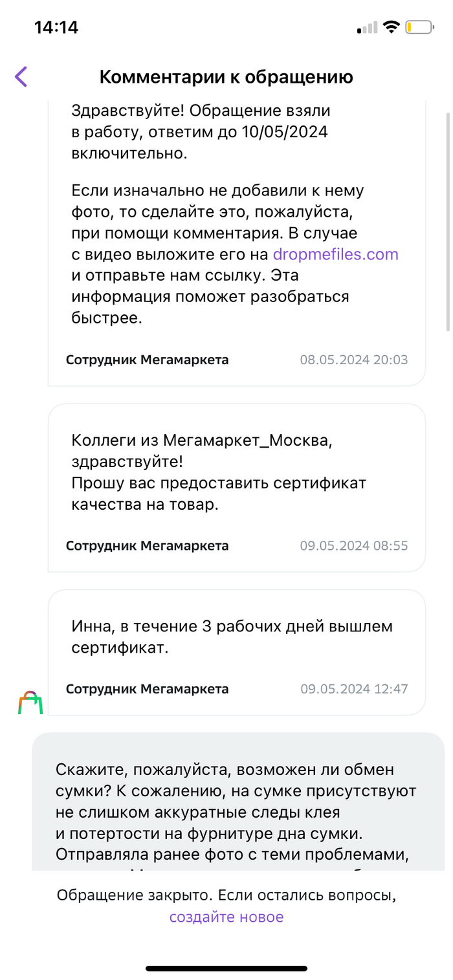Tap the 09.05.2024 08:55 timestamp
The image size is (453, 980).
[354, 545]
